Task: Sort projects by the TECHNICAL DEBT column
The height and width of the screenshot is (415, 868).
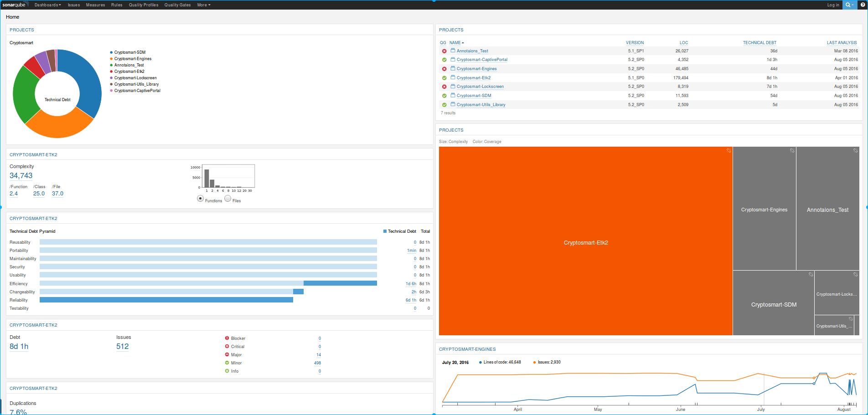Action: tap(759, 43)
